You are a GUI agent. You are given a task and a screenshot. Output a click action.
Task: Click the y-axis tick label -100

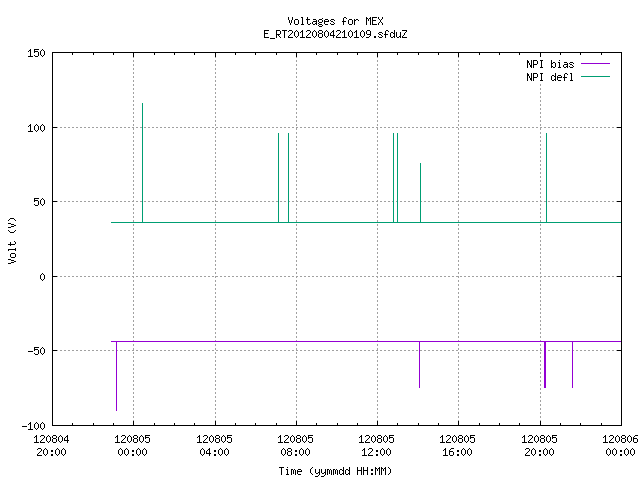tap(33, 426)
